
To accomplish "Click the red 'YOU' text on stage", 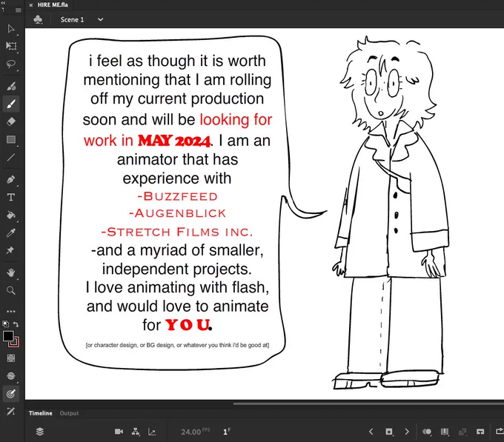I will pos(188,325).
